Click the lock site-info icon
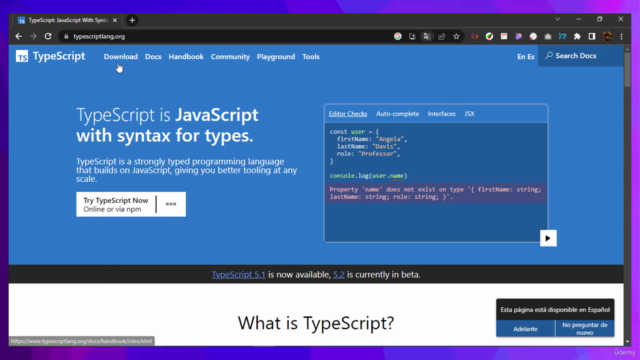Screen dimensions: 640x360 pyautogui.click(x=66, y=36)
